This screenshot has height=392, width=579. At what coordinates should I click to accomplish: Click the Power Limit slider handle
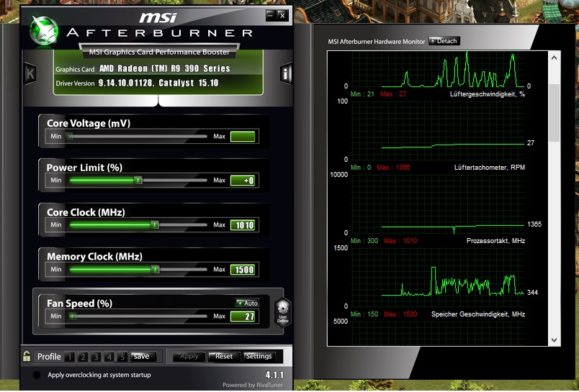(138, 181)
